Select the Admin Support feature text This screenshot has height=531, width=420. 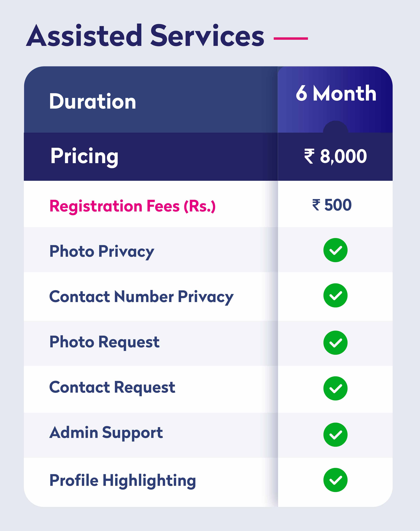click(x=106, y=433)
